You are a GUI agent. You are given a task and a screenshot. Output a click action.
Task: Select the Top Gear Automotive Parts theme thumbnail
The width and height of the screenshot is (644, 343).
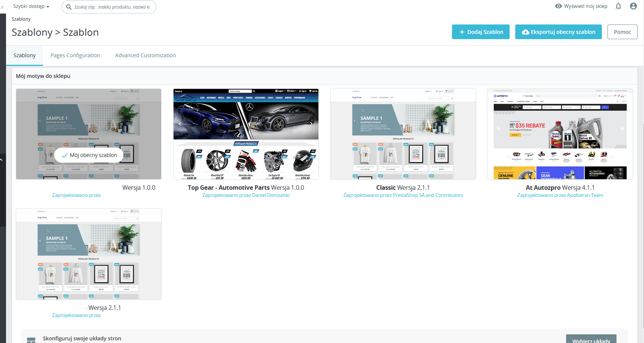click(246, 134)
